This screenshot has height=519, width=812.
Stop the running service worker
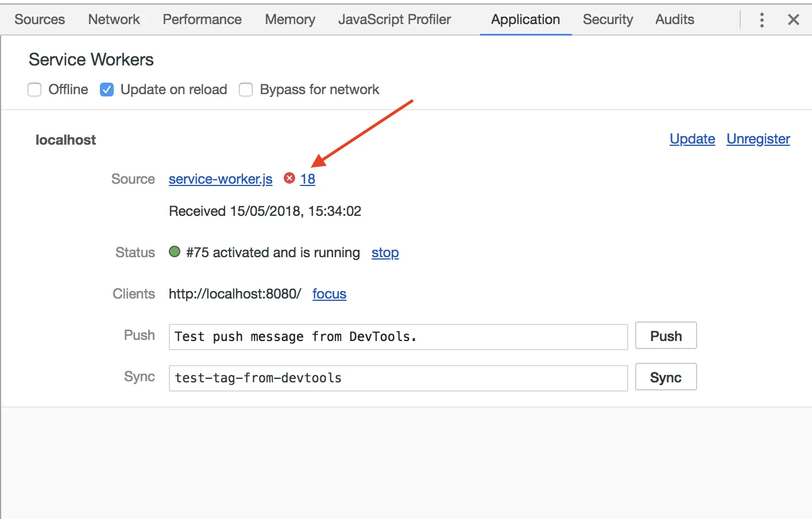(385, 253)
